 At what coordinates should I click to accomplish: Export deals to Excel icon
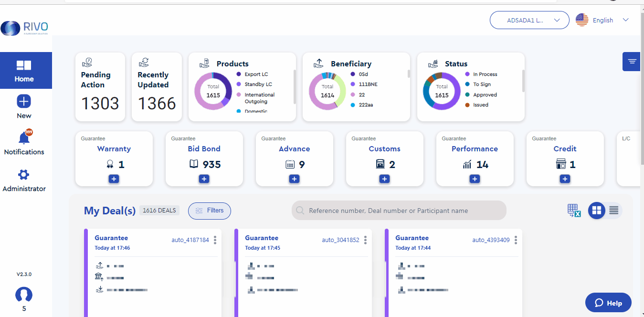(574, 211)
